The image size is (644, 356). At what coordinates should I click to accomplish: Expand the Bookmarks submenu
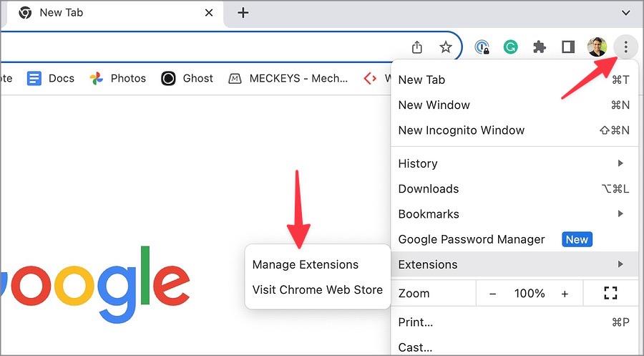(x=514, y=213)
